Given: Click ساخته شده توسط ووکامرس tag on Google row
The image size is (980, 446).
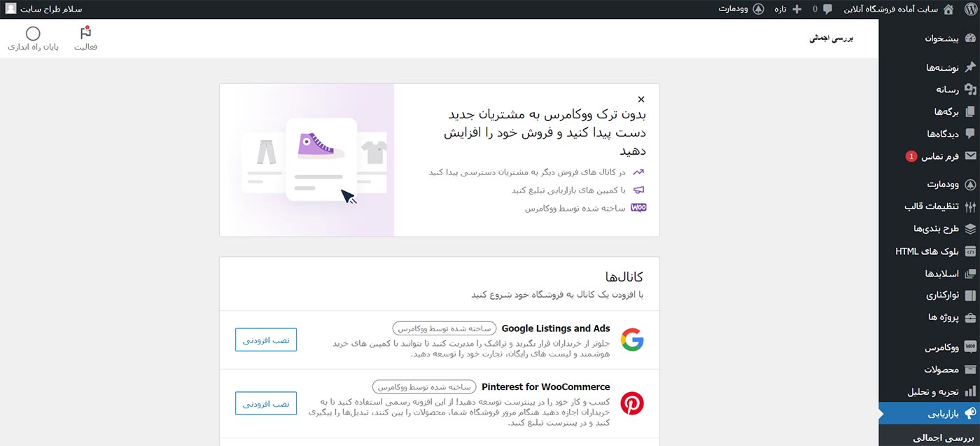Looking at the screenshot, I should click(444, 328).
